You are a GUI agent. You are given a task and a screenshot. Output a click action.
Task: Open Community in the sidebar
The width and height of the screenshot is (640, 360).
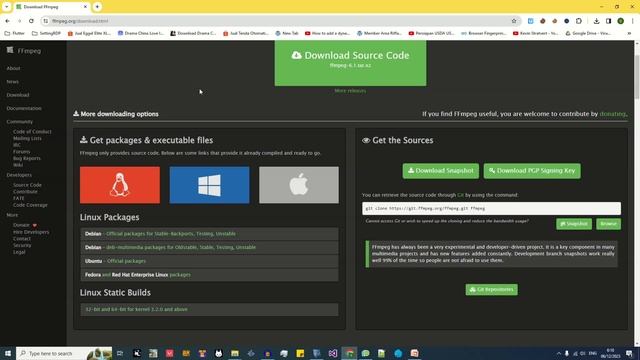20,122
